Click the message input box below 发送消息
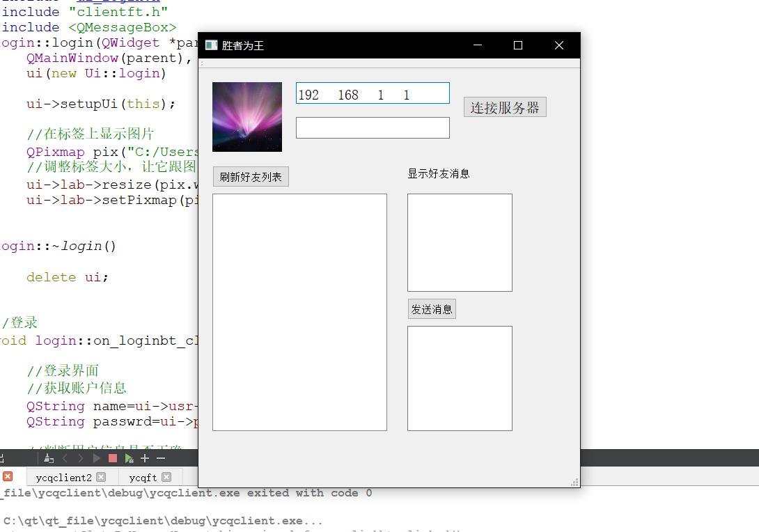Screen dimensions: 759x532 point(460,378)
